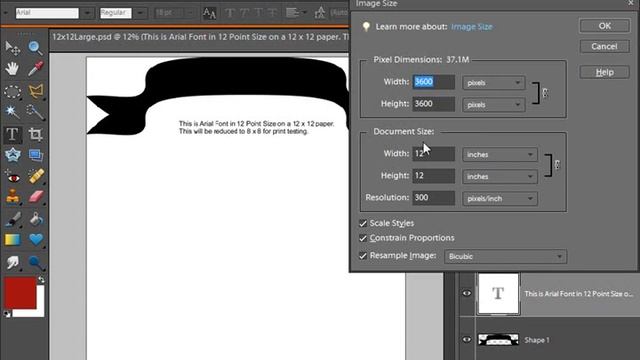Image resolution: width=640 pixels, height=360 pixels.
Task: Click pixel Width field showing 3600
Action: pyautogui.click(x=433, y=82)
